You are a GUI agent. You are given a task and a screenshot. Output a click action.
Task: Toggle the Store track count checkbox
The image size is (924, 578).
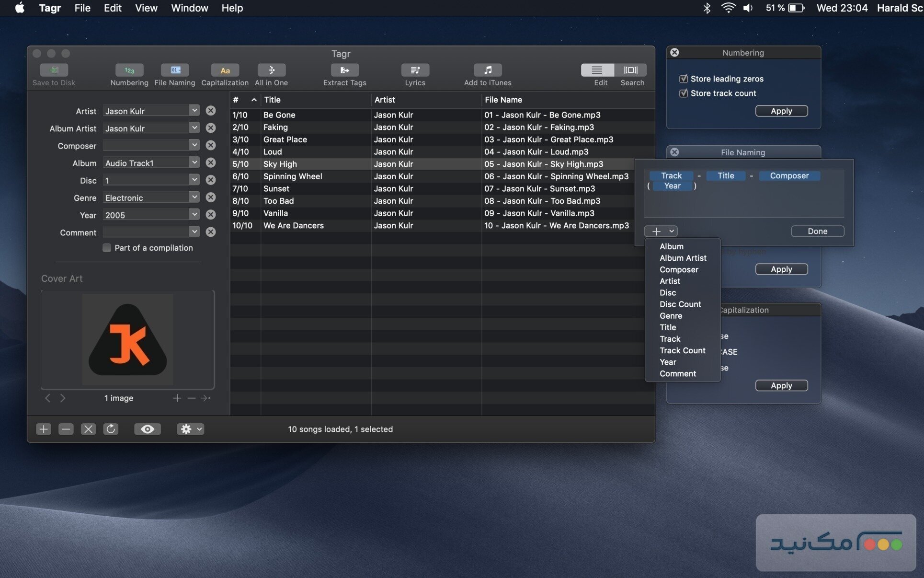[684, 93]
